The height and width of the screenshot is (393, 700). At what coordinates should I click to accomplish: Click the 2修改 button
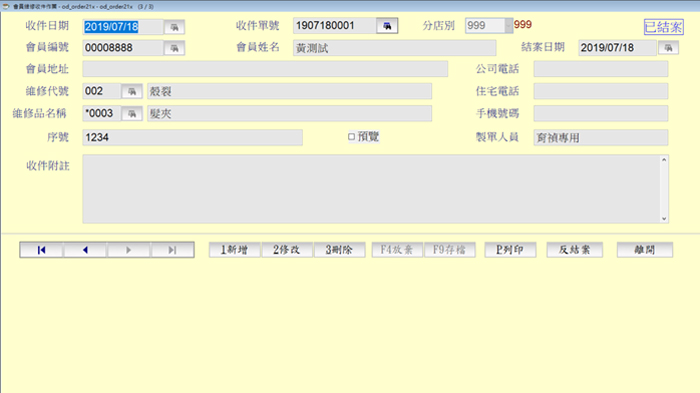(287, 250)
